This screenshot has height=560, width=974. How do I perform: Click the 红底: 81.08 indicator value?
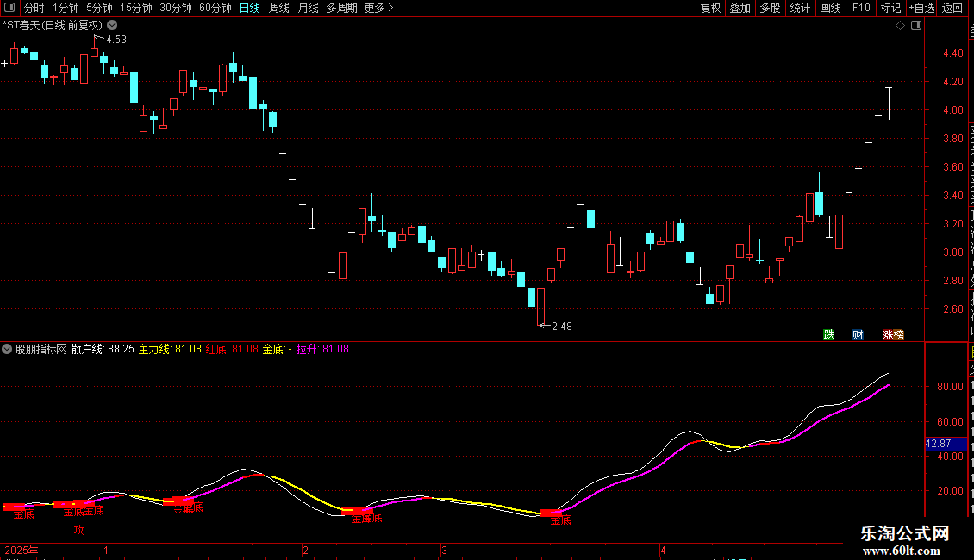click(232, 349)
